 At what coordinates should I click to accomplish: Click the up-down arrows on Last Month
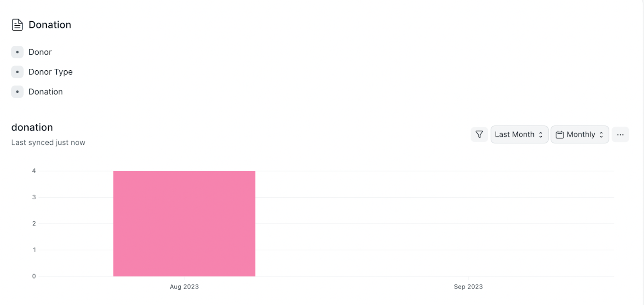coord(541,135)
